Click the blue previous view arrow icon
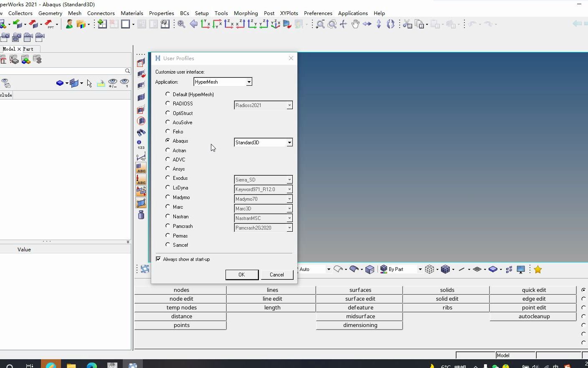 click(x=194, y=24)
